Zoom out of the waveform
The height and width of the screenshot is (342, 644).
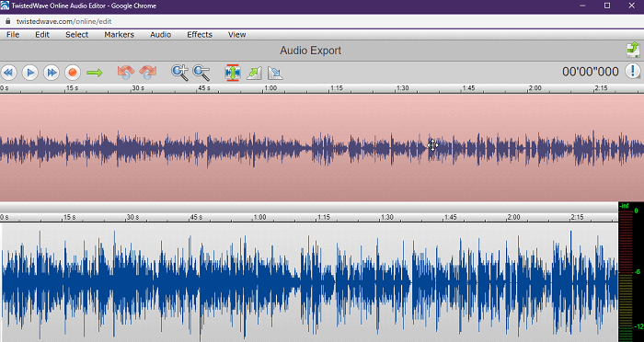coord(201,73)
